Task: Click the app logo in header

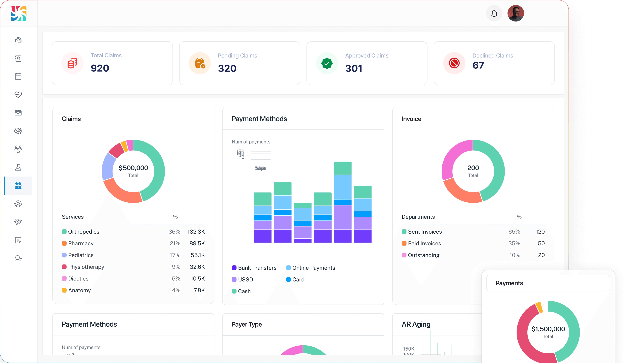Action: (19, 13)
